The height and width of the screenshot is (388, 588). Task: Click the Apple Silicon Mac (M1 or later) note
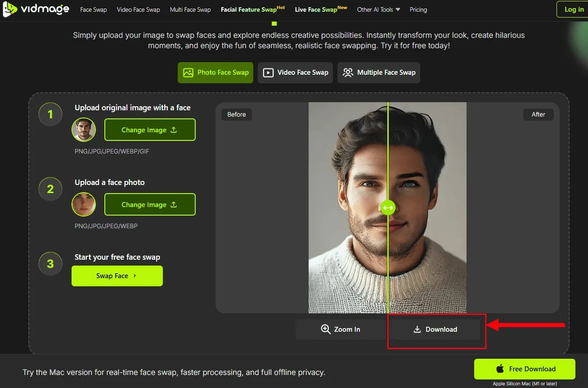(525, 384)
